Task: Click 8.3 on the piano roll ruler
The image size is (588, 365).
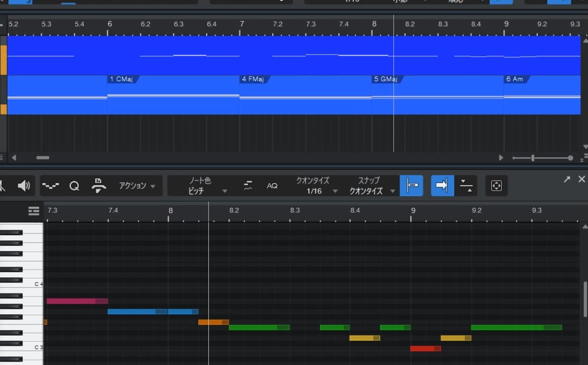Action: point(295,210)
